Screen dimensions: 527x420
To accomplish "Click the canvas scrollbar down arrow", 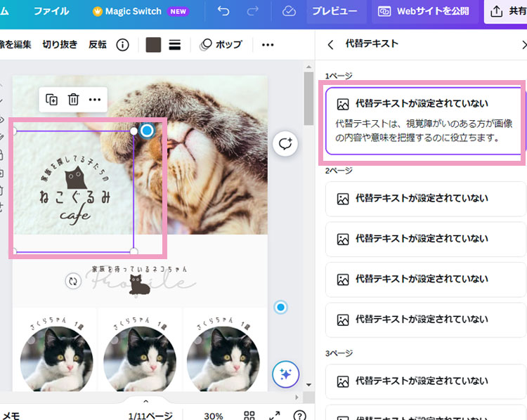I will click(x=308, y=385).
